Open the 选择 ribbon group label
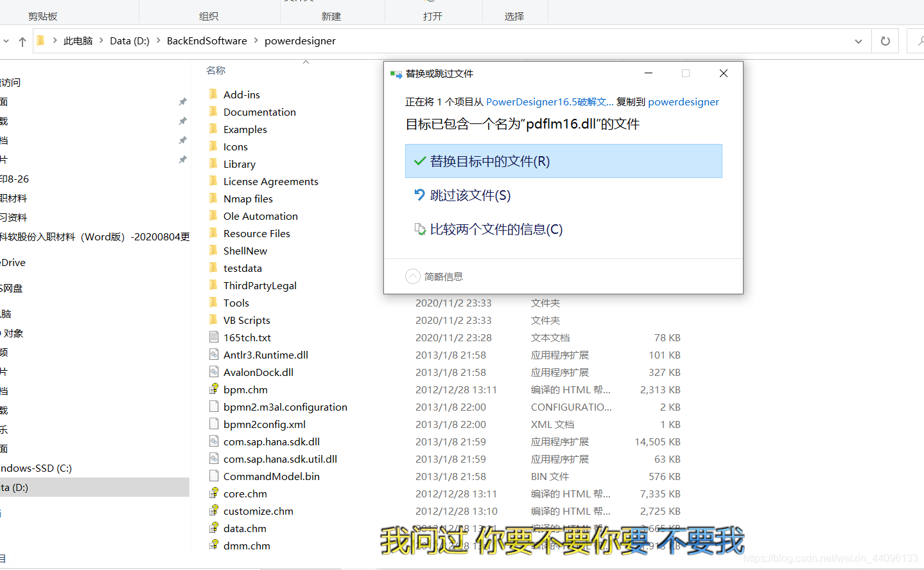Image resolution: width=924 pixels, height=570 pixels. [x=514, y=16]
